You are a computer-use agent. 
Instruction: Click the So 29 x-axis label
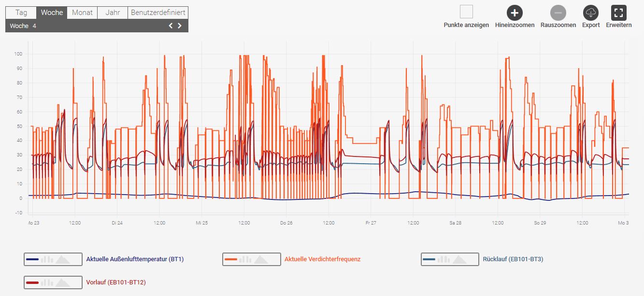(x=540, y=223)
